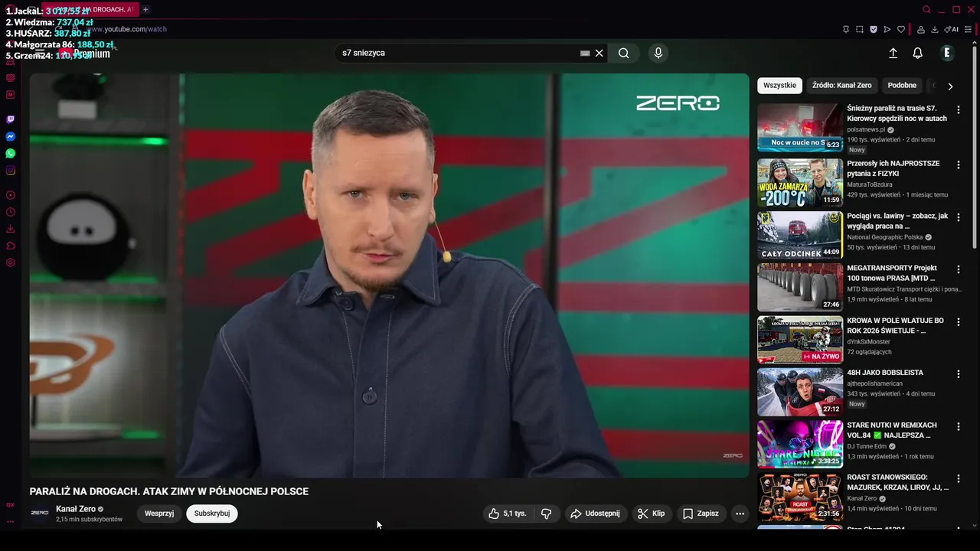Open 'ROAST STANOWSKIEGO' video title
The width and height of the screenshot is (980, 551).
point(897,482)
